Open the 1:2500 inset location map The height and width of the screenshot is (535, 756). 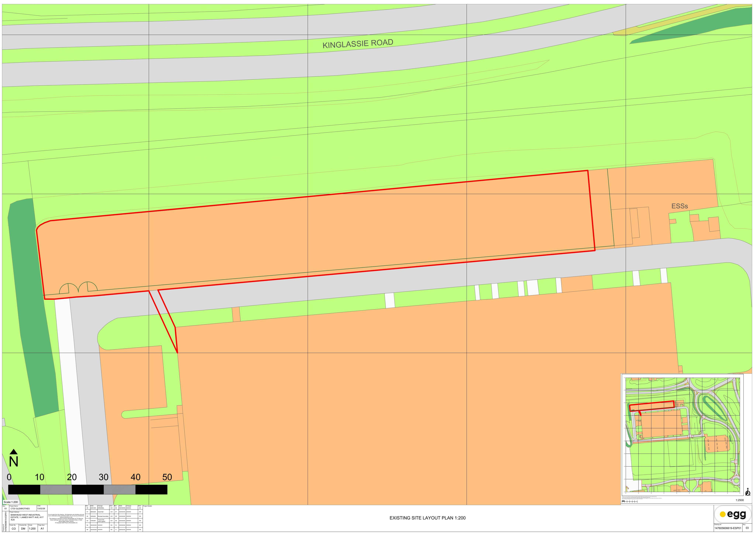pos(683,435)
